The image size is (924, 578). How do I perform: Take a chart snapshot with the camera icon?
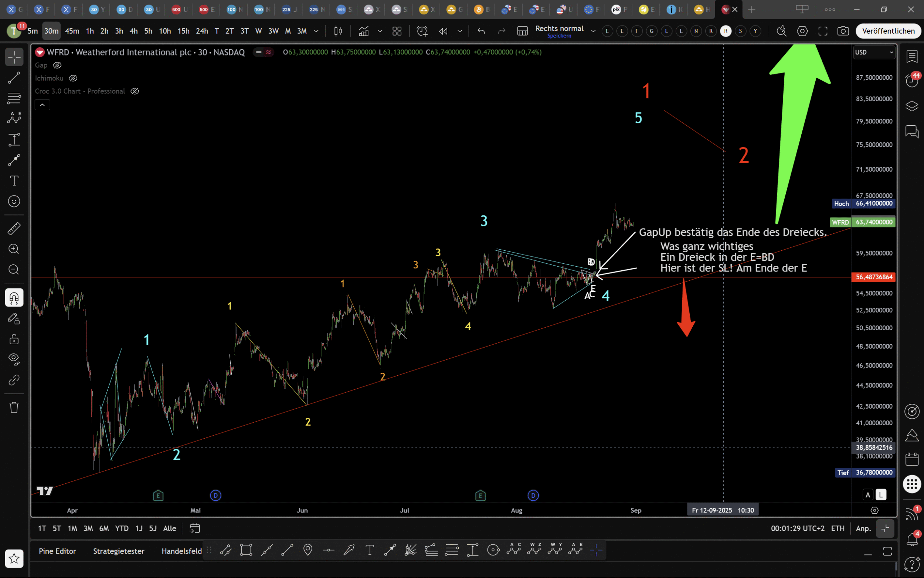[x=843, y=31]
